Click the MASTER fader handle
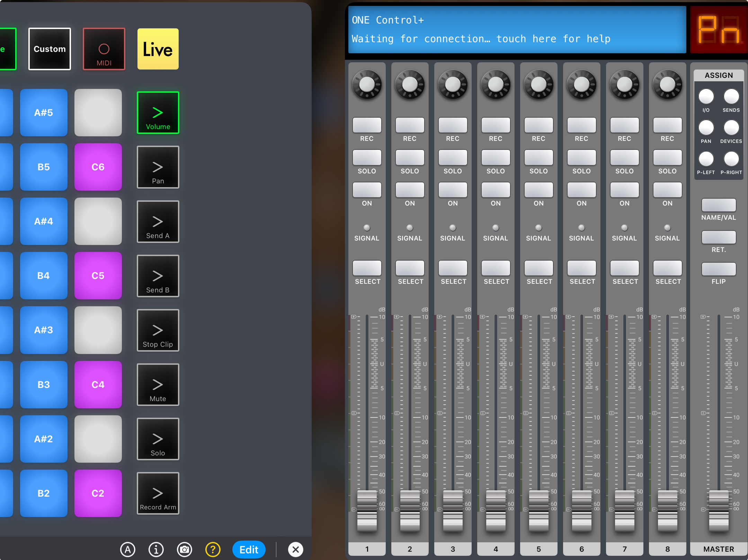Viewport: 748px width, 560px height. [x=719, y=511]
